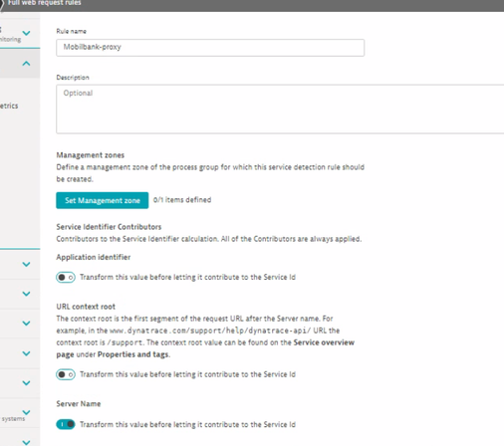Click the transform label under Server Name
504x446 pixels.
pos(187,424)
